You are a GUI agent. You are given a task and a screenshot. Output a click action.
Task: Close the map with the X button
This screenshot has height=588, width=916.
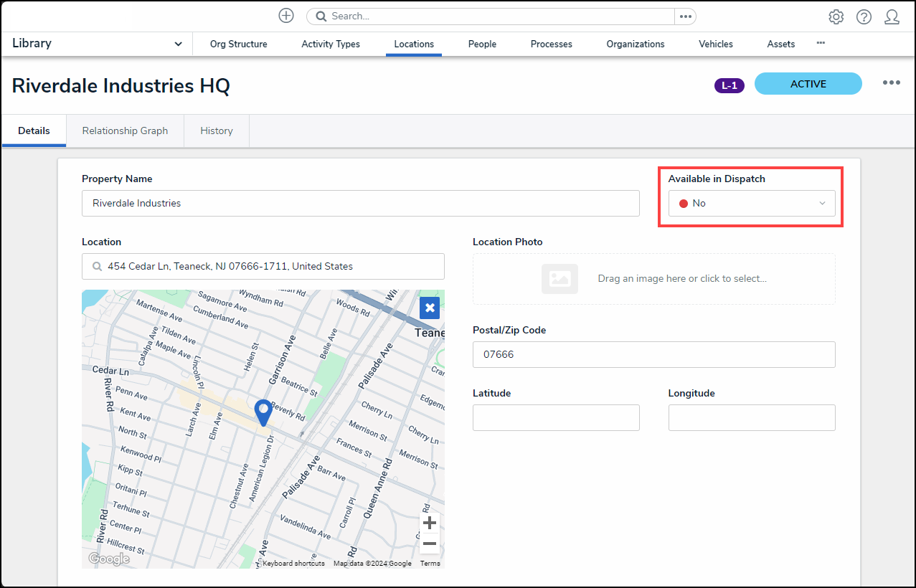(x=430, y=308)
